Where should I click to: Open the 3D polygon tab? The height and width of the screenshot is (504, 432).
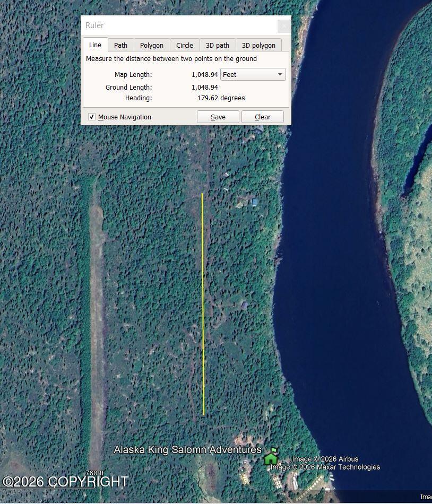tap(258, 45)
